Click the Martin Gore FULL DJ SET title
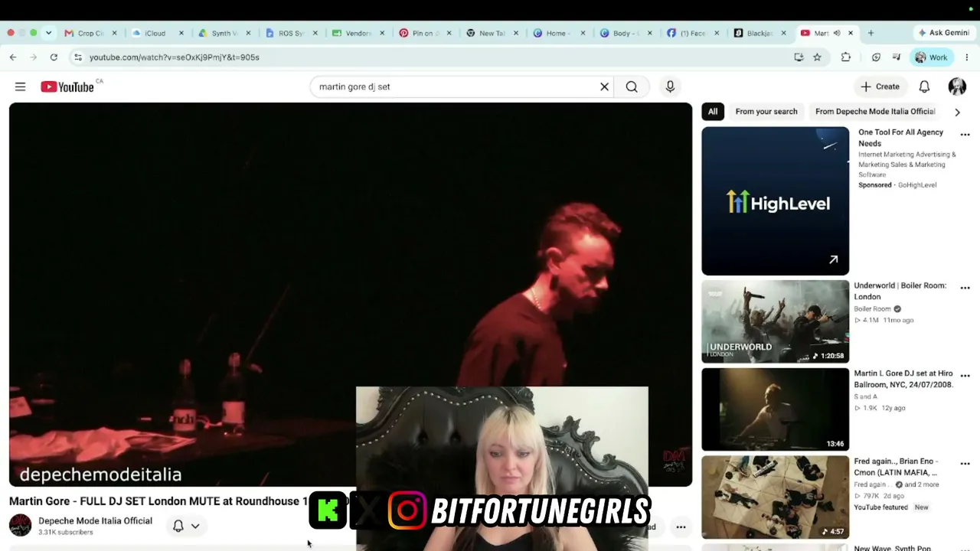The image size is (980, 551). pos(158,501)
